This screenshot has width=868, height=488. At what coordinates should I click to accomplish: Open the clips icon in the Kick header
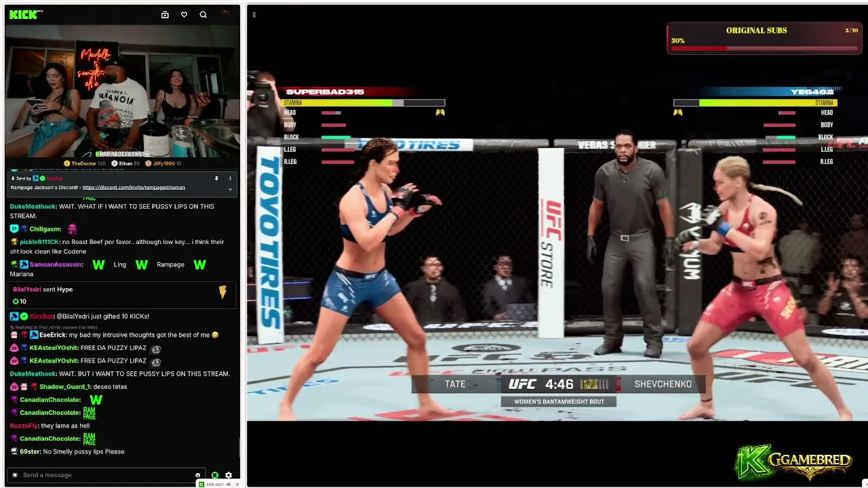165,14
